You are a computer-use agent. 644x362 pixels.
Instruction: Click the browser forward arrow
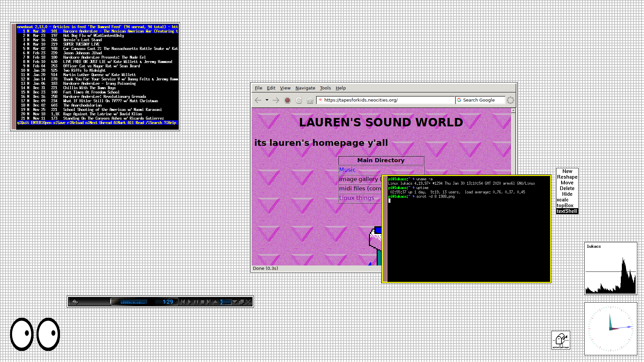click(x=276, y=100)
